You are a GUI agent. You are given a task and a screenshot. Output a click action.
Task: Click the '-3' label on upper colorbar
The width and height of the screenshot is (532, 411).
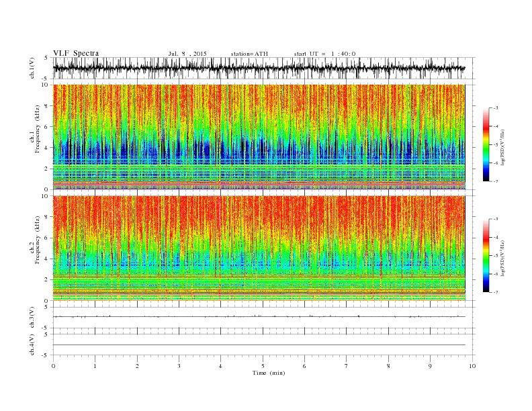pyautogui.click(x=496, y=108)
